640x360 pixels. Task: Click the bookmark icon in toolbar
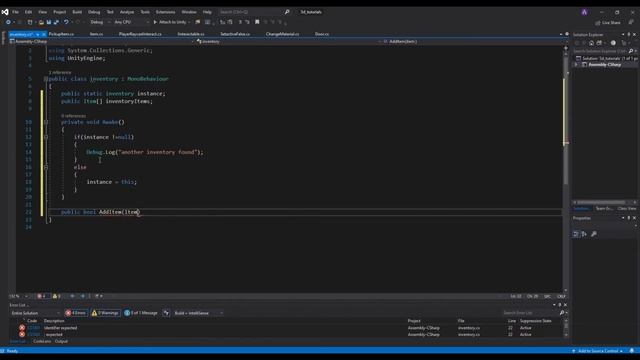coord(257,22)
